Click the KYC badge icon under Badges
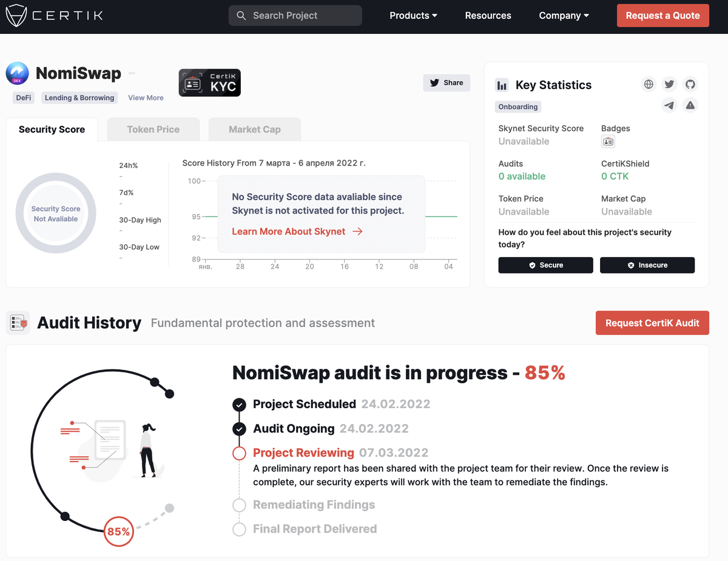This screenshot has width=728, height=561. coord(608,142)
